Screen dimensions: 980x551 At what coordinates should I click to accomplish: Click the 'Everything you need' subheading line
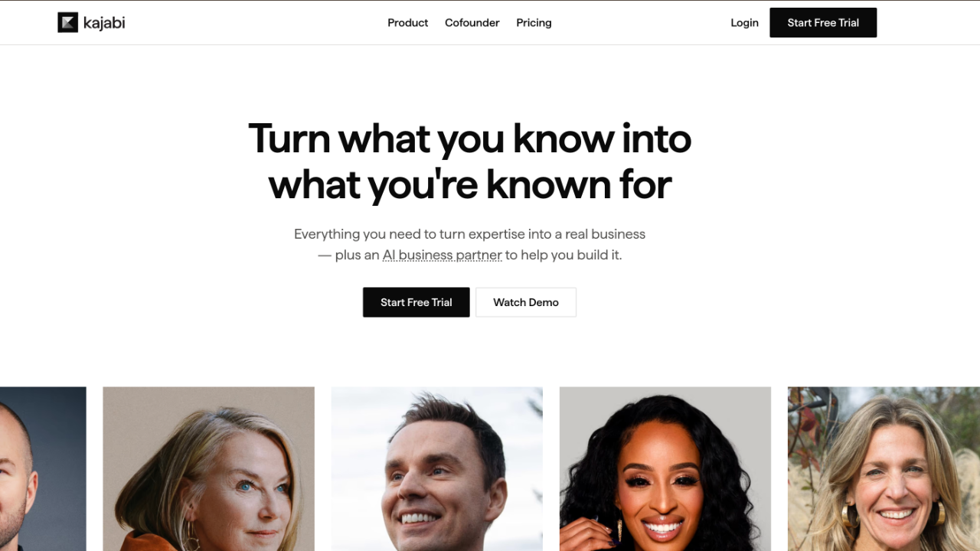(469, 234)
